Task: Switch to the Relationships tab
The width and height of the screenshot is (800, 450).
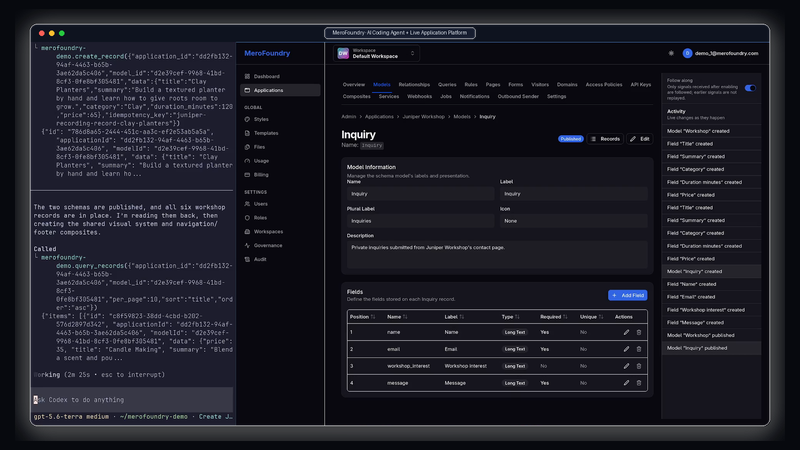Action: (414, 85)
